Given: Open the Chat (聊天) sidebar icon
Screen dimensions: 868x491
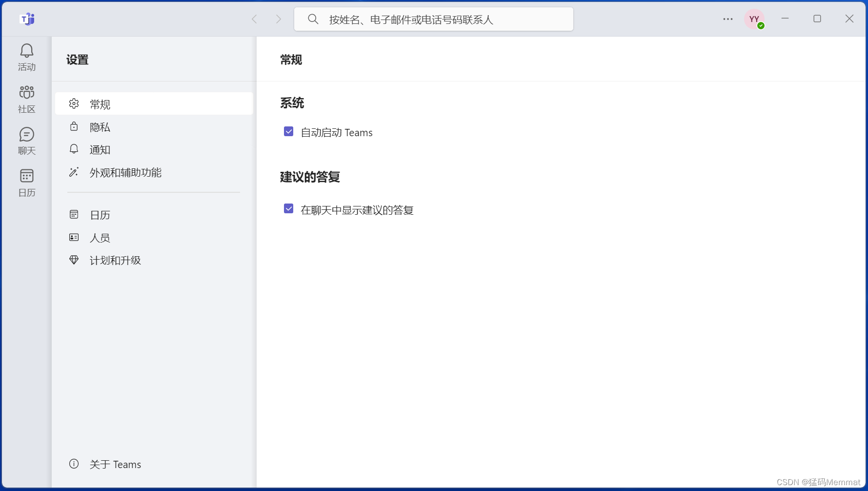Looking at the screenshot, I should 27,141.
